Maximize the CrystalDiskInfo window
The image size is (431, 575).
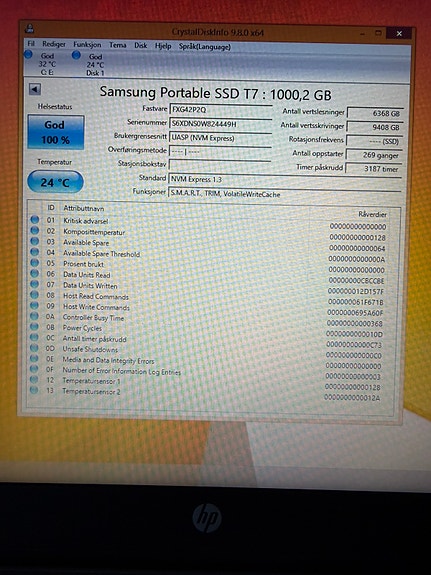coord(378,33)
